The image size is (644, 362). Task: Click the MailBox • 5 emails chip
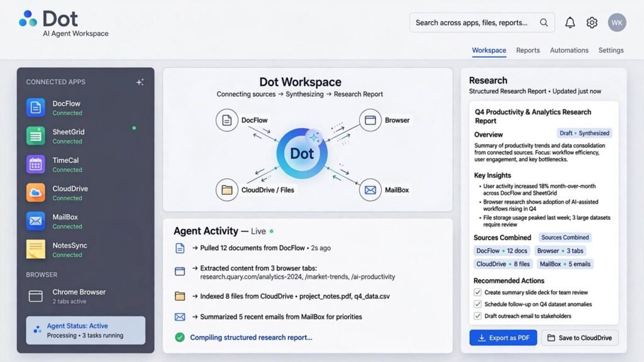pos(565,264)
